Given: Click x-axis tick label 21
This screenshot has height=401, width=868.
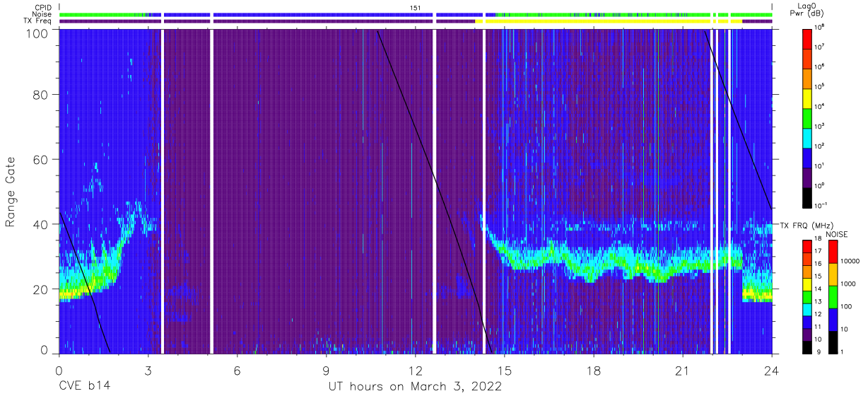Looking at the screenshot, I should click(x=683, y=371).
